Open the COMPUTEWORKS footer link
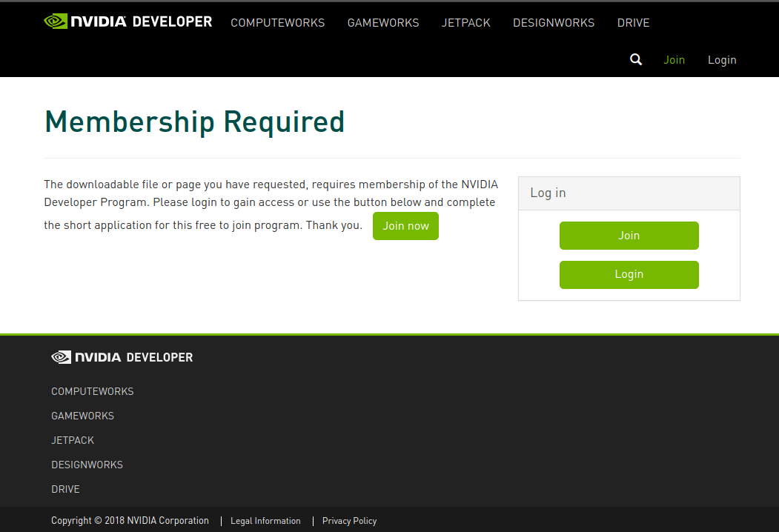The image size is (779, 532). point(93,391)
